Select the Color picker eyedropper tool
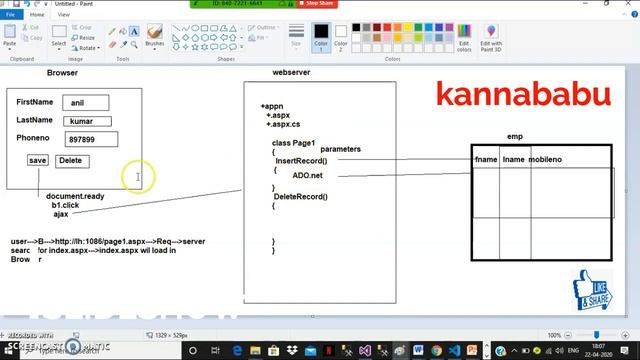The image size is (640, 360). coord(123,44)
